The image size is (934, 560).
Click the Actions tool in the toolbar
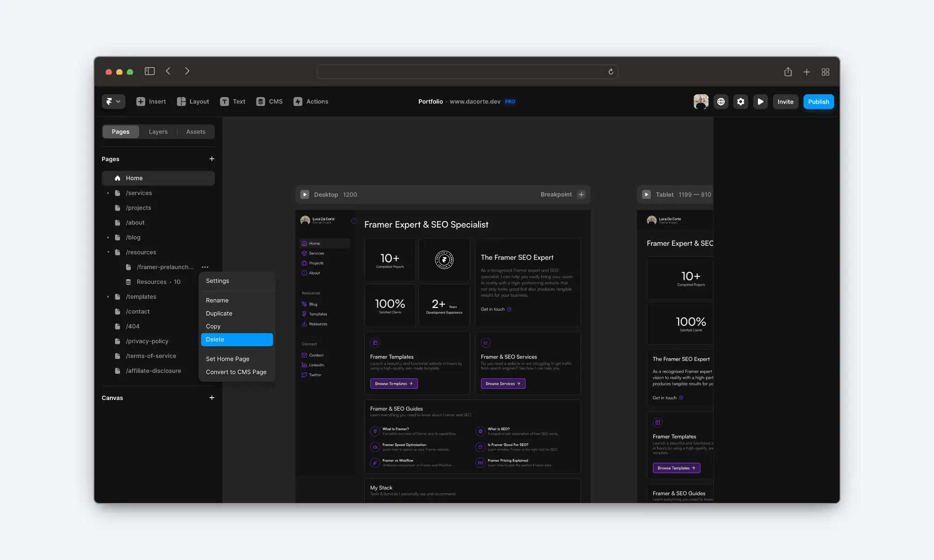coord(310,101)
